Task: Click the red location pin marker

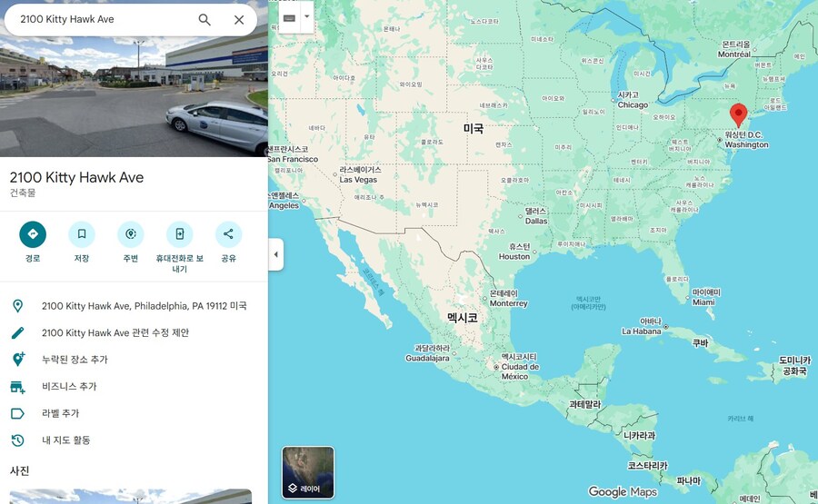Action: click(738, 114)
